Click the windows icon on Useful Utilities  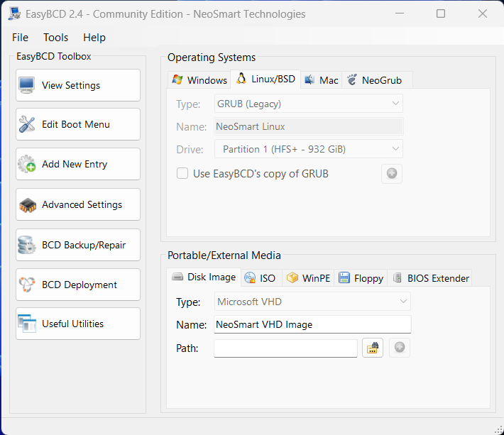27,324
